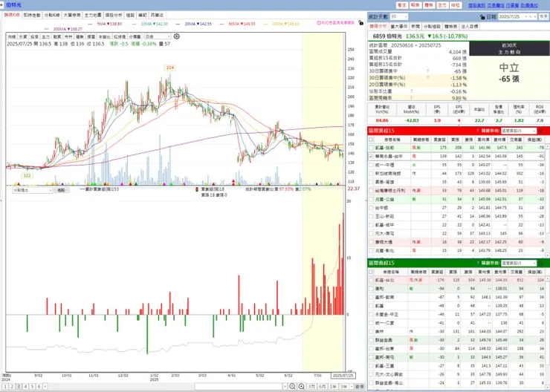
Task: Select the 永豐金-中正 broker row
Action: pyautogui.click(x=456, y=314)
